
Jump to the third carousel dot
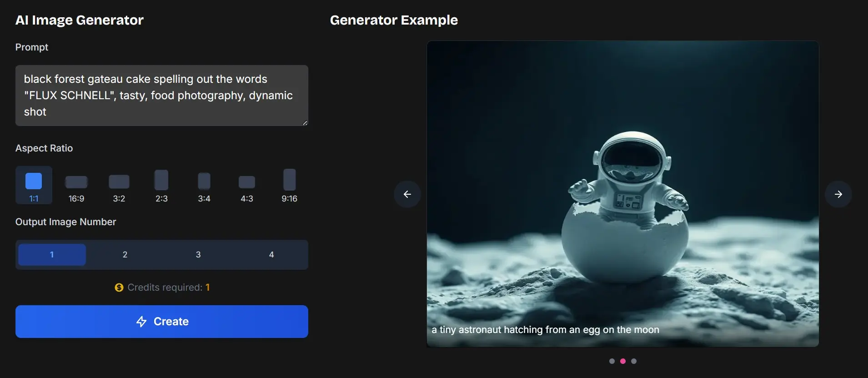634,361
